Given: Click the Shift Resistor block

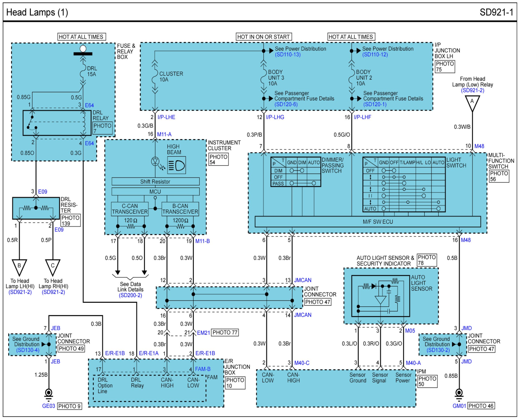Looking at the screenshot, I should 155,181.
